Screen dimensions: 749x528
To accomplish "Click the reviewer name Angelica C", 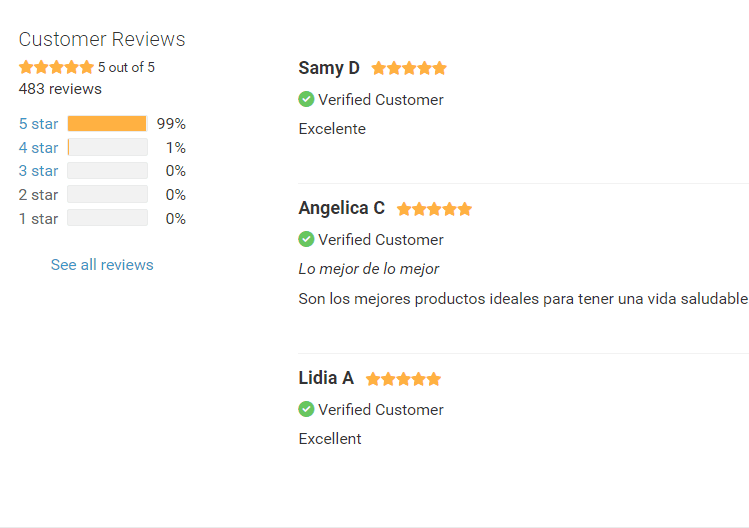I will tap(342, 208).
